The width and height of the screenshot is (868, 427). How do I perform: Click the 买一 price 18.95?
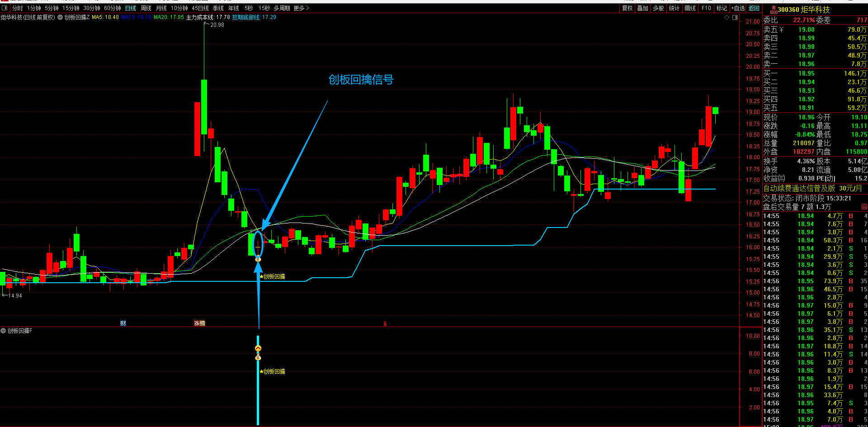807,73
